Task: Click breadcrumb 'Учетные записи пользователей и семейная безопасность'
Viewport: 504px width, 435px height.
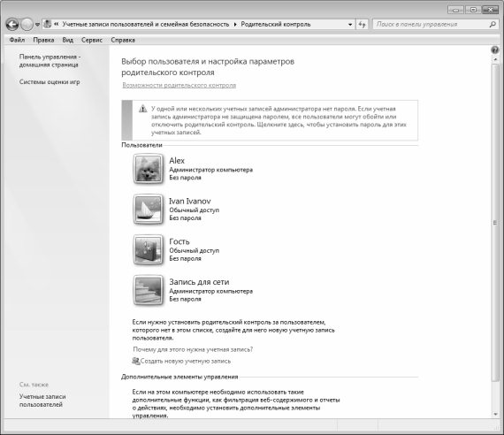Action: (x=146, y=25)
